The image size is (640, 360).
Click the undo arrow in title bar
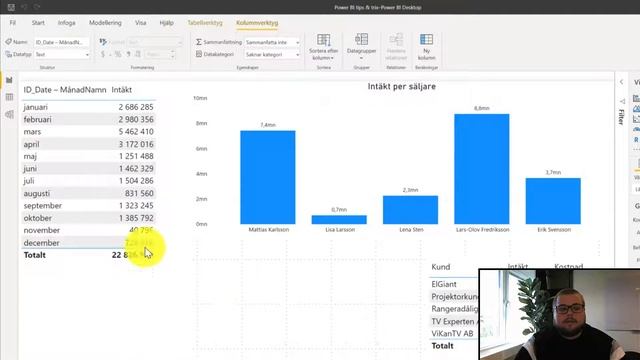24,7
